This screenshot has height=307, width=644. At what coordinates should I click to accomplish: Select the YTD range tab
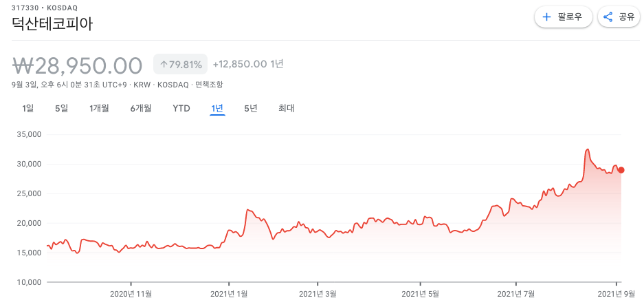tap(181, 109)
